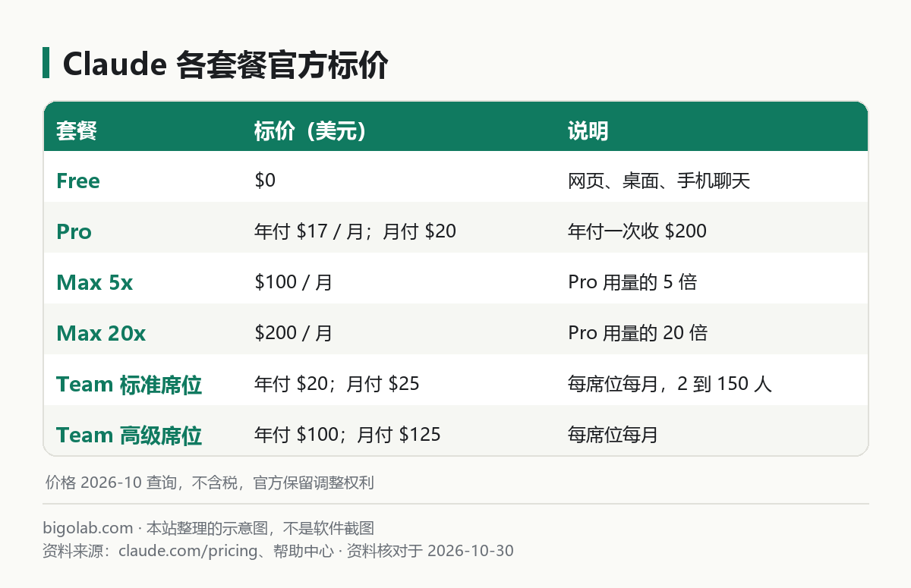Select the "套餐" column header

[x=77, y=131]
